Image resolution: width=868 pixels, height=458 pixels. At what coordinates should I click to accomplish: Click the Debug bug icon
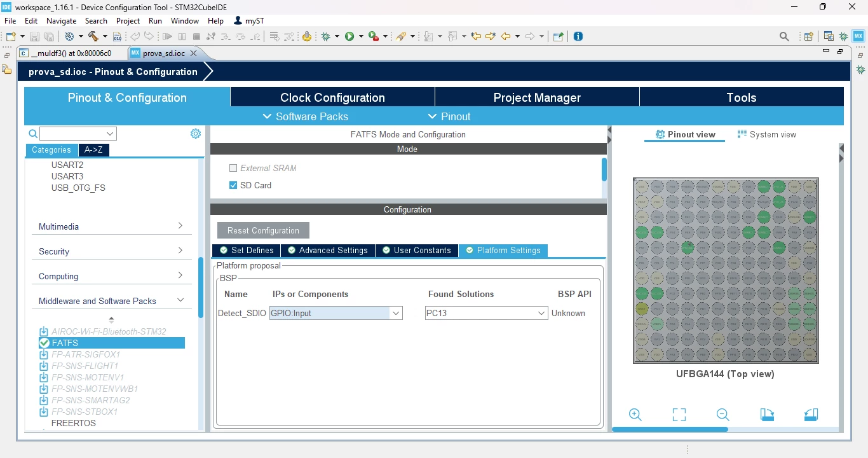coord(326,36)
